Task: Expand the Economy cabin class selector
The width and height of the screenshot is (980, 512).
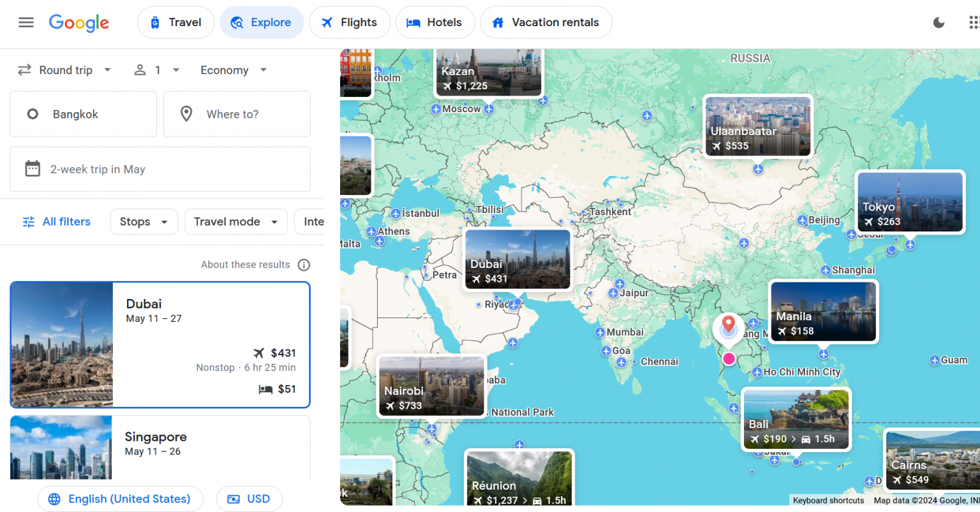Action: tap(233, 70)
